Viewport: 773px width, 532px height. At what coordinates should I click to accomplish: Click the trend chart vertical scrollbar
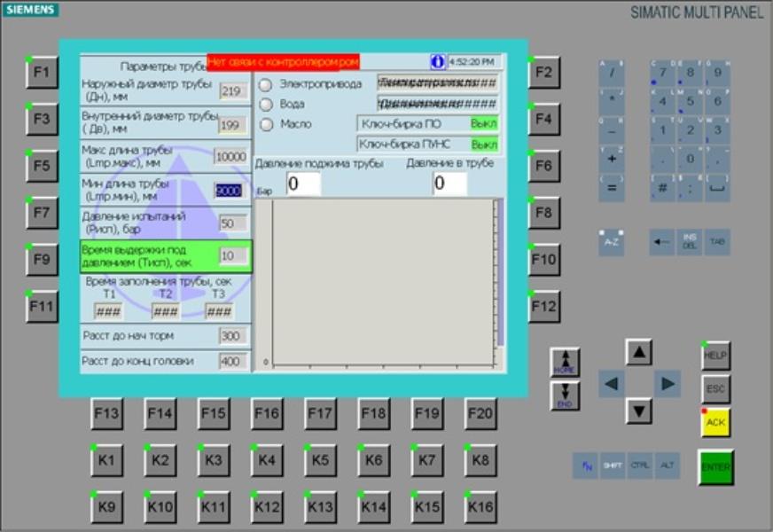[x=497, y=282]
